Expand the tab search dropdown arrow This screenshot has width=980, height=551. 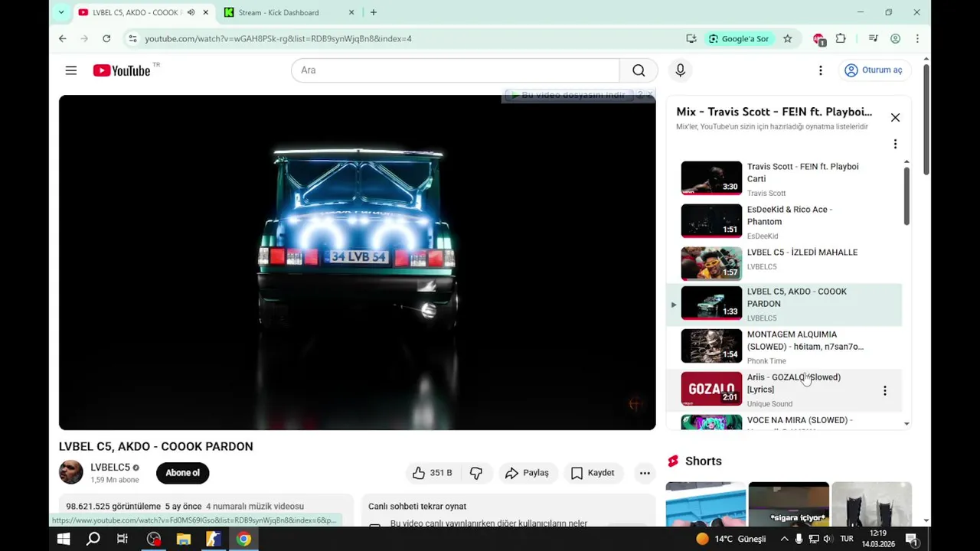tap(61, 12)
